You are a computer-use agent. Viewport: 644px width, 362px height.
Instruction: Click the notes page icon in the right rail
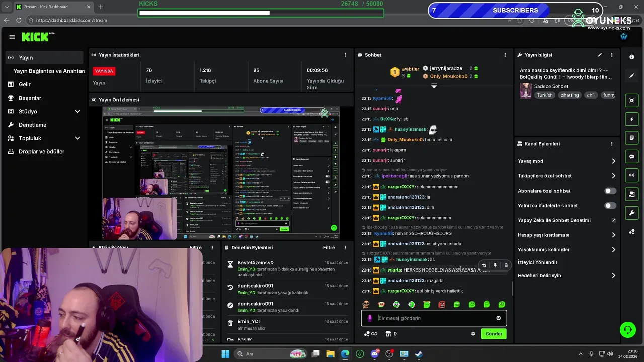pyautogui.click(x=632, y=138)
